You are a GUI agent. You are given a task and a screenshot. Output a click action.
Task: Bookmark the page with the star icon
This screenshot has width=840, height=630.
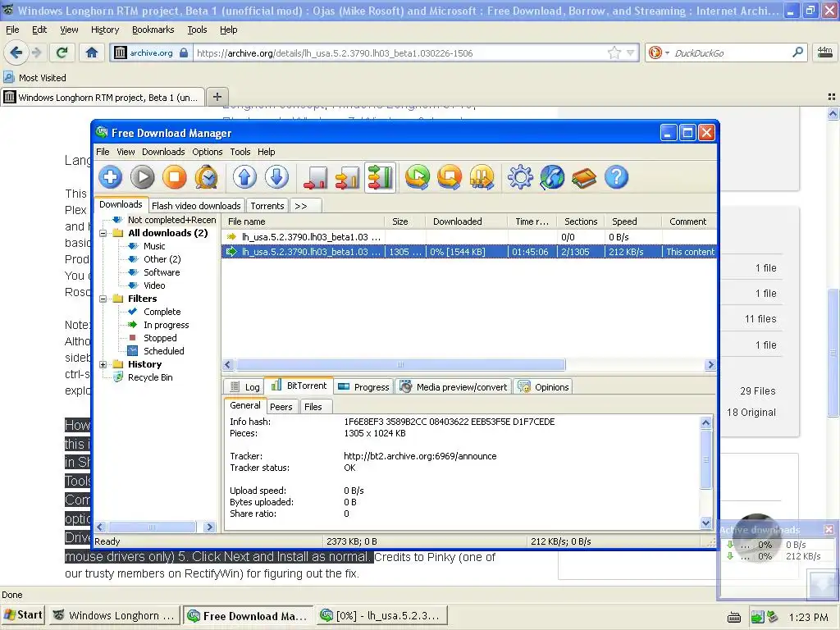pos(614,53)
